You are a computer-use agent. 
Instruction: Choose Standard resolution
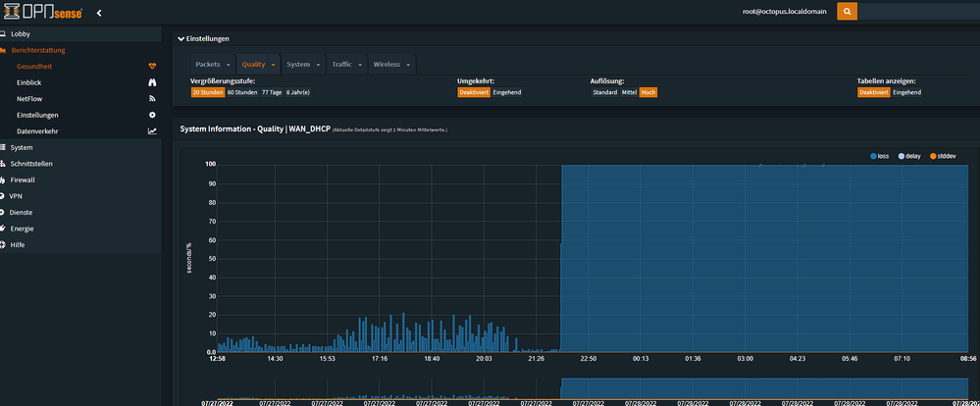pos(605,92)
